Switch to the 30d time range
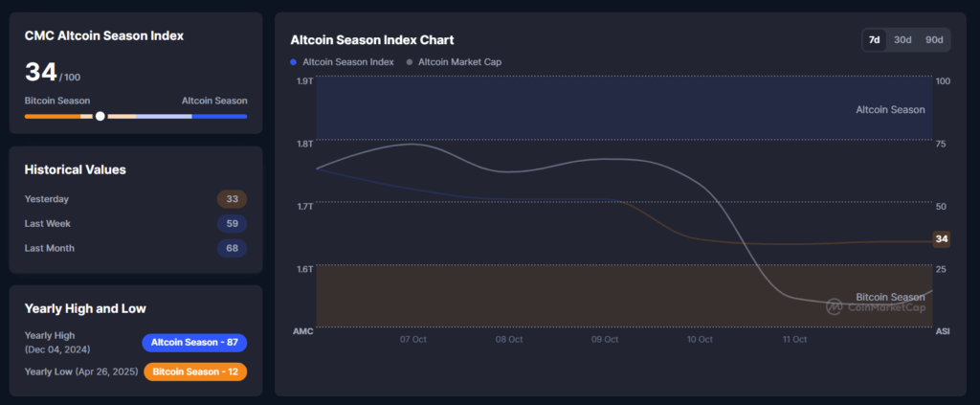 (902, 40)
